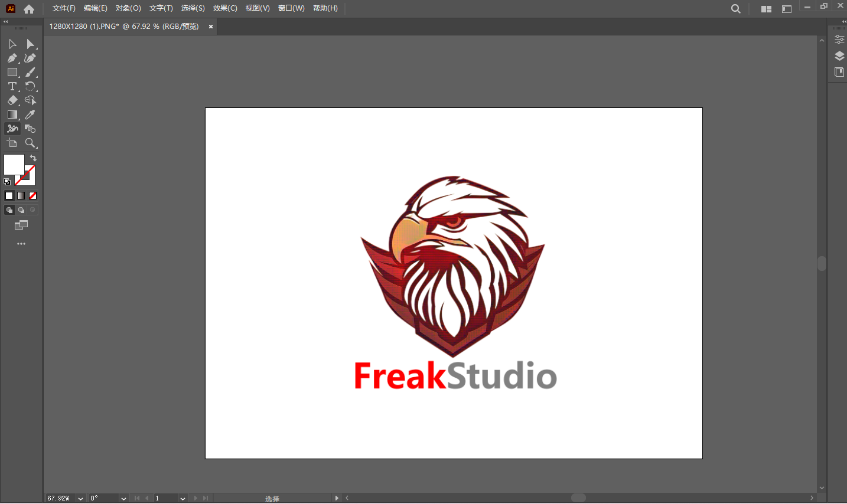Viewport: 847px width, 504px height.
Task: Click the 67.92% zoom field
Action: coord(61,499)
